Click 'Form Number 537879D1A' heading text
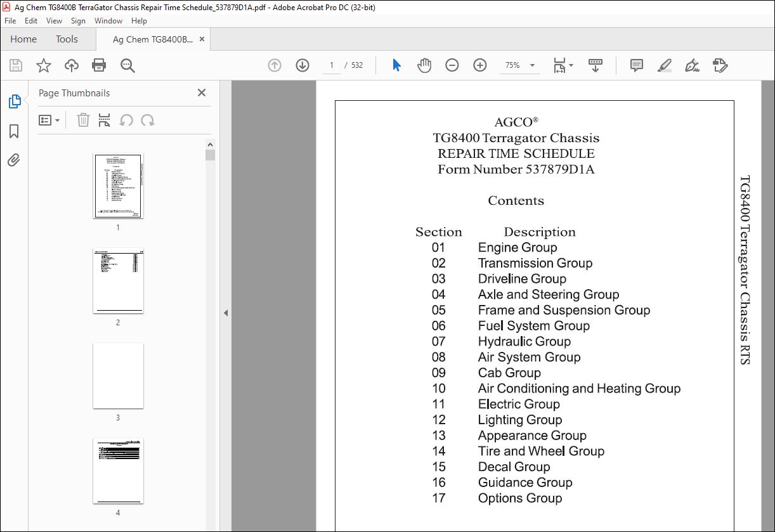This screenshot has width=775, height=532. pos(516,169)
